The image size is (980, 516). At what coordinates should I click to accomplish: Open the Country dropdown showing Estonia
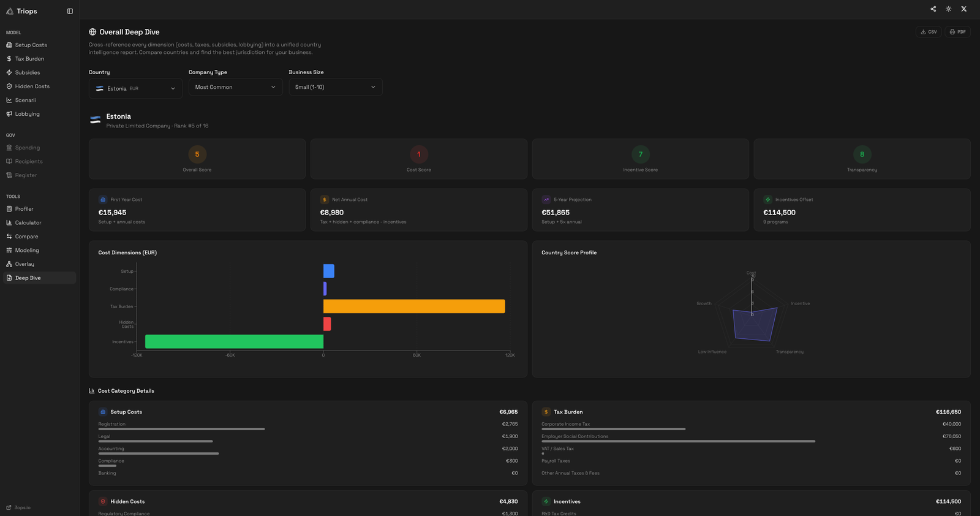(135, 88)
